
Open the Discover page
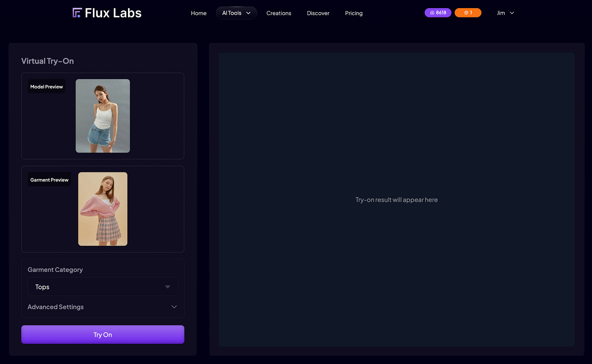(x=318, y=13)
